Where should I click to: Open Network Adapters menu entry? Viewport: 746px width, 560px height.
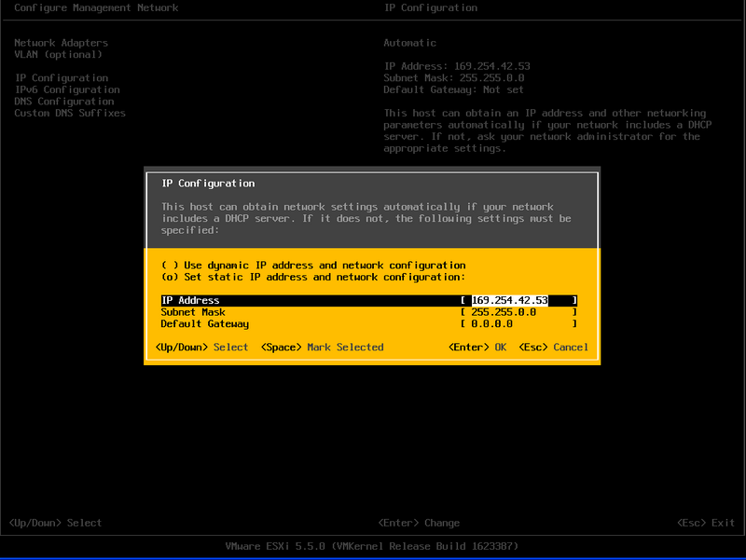[x=61, y=43]
